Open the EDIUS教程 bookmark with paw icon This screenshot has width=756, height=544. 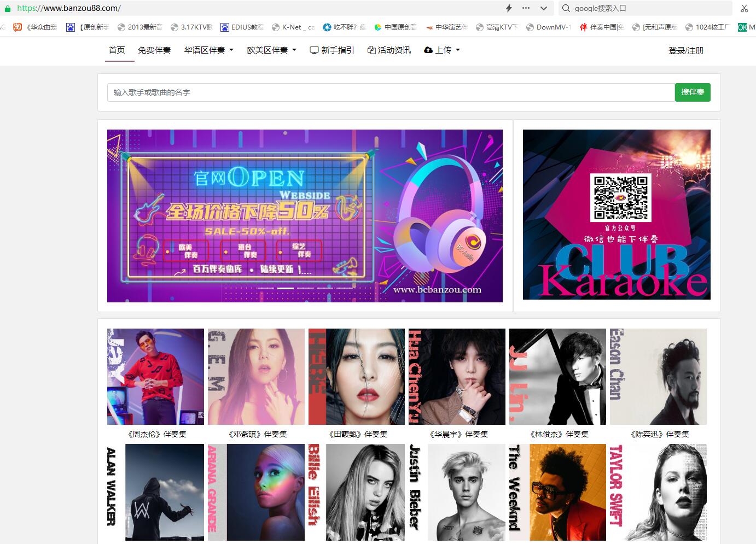[x=241, y=27]
